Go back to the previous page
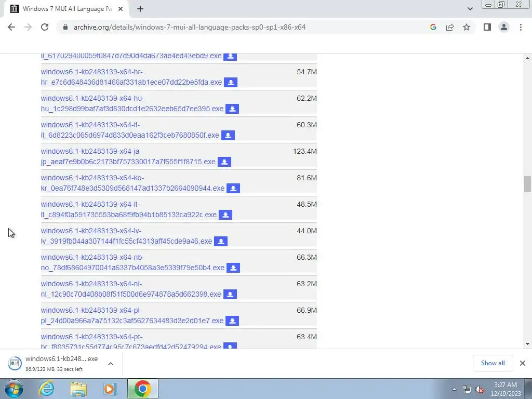532x399 pixels. click(x=11, y=27)
